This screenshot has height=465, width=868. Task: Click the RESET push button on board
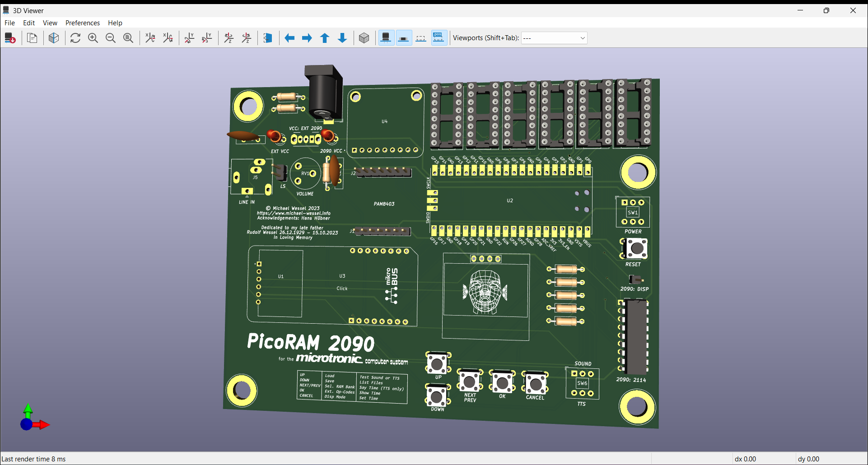tap(636, 248)
